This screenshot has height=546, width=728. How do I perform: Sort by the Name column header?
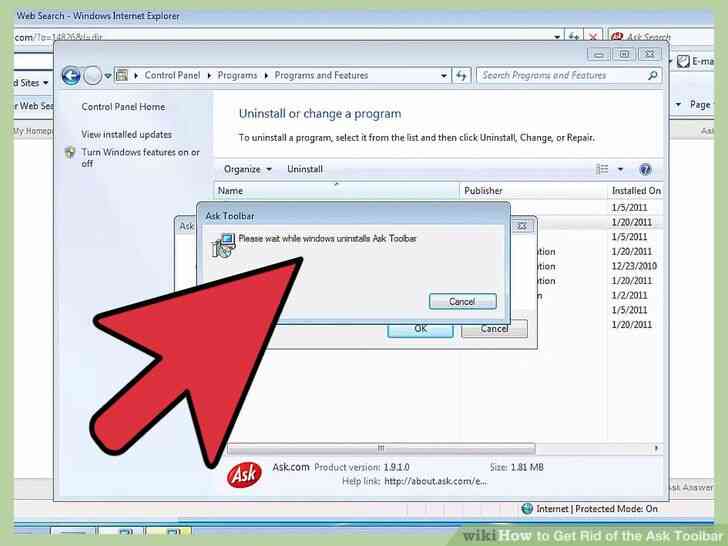(x=336, y=191)
